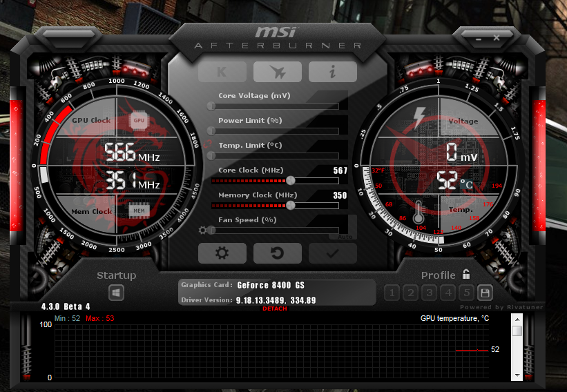Screen dimensions: 567x392
Task: Click the GeForce 8400 GS card name
Action: click(x=271, y=285)
